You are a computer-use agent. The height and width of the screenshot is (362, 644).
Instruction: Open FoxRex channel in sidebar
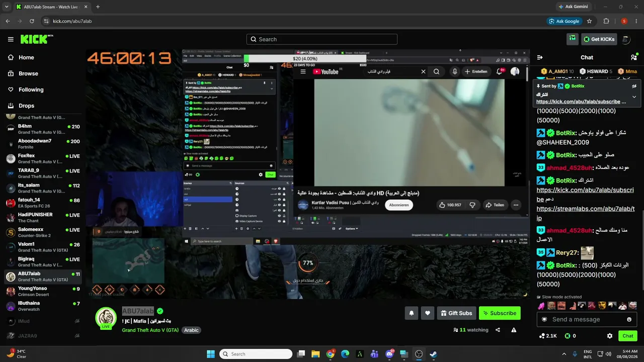42,158
